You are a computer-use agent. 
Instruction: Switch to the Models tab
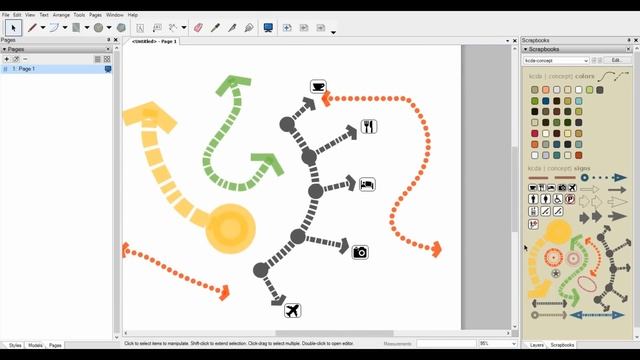click(x=35, y=345)
